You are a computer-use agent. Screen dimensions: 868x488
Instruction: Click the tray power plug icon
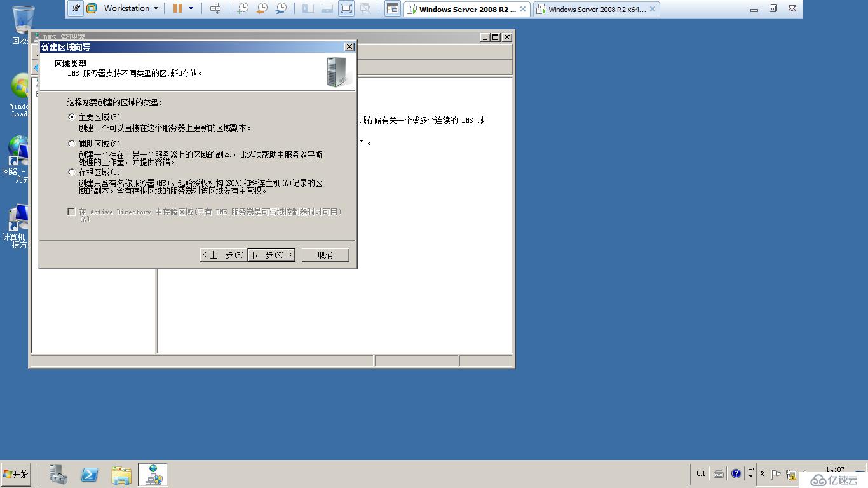[x=791, y=474]
